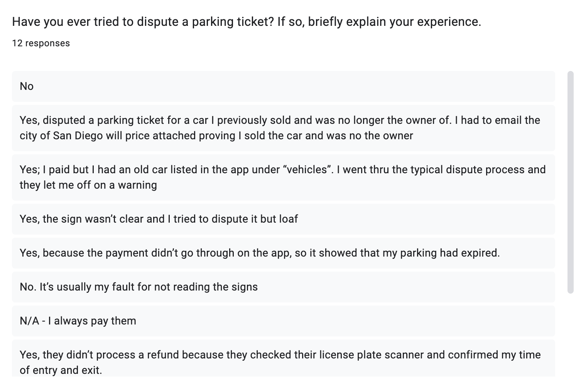581x392 pixels.
Task: Click the scrollbar track below the thumb
Action: 571,336
